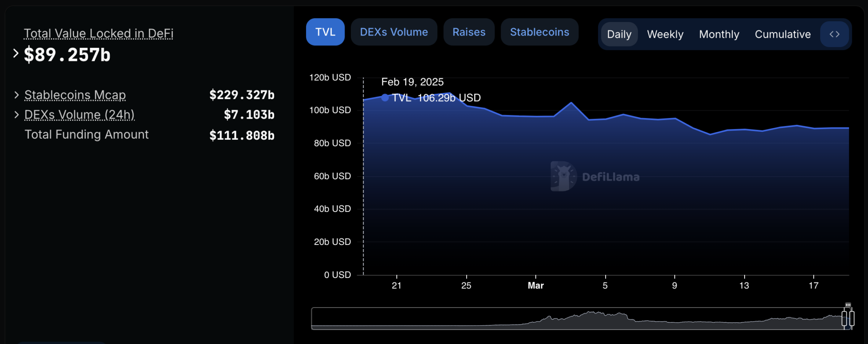Switch to Weekly interval
This screenshot has height=344, width=868.
click(x=665, y=34)
